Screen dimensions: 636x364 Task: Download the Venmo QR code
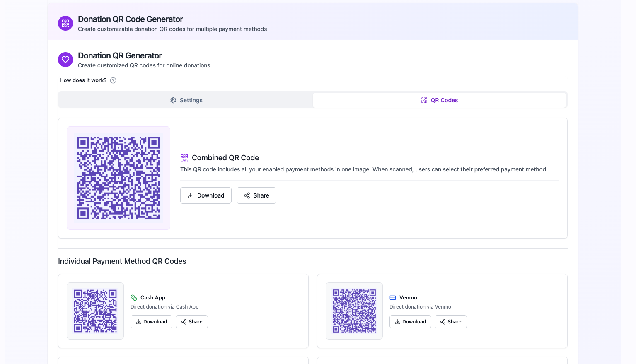410,322
